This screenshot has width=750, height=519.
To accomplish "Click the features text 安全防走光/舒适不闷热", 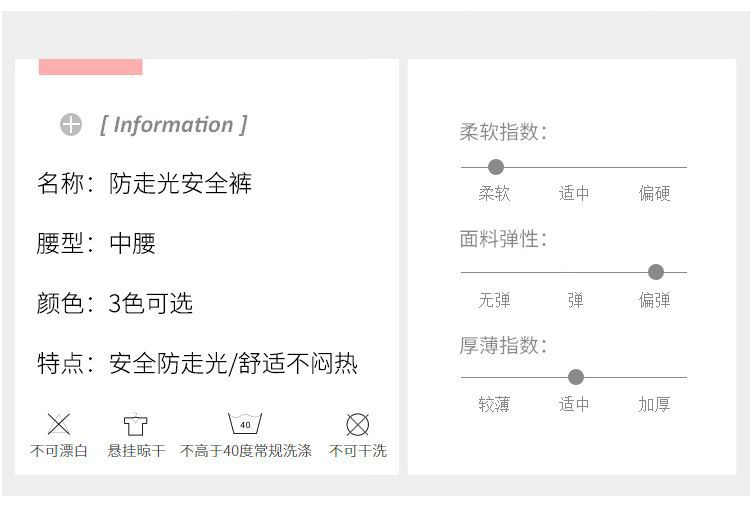I will point(233,364).
